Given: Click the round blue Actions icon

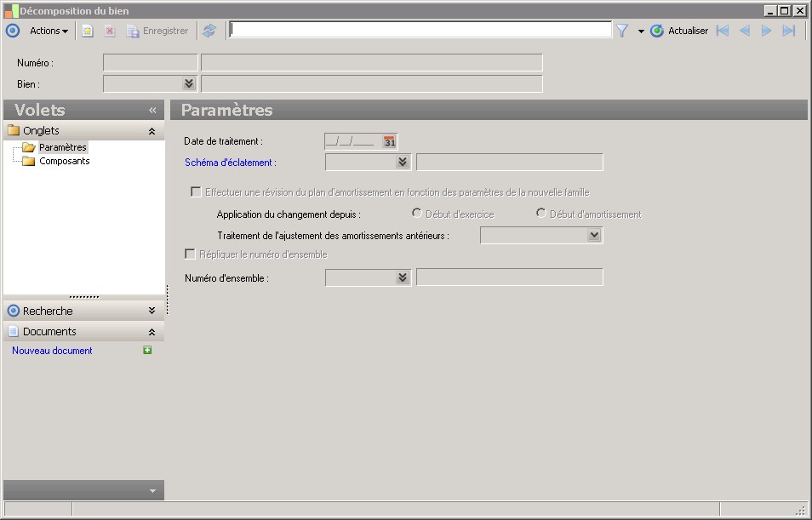Looking at the screenshot, I should click(x=13, y=31).
